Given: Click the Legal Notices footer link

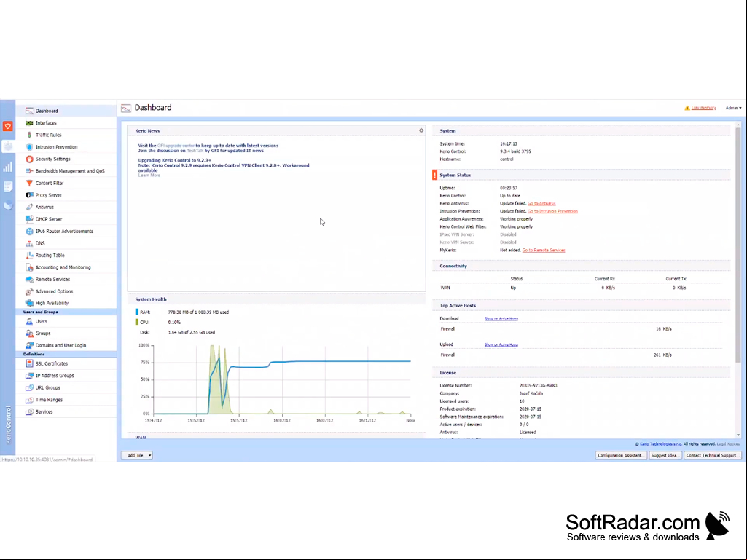Looking at the screenshot, I should click(728, 443).
